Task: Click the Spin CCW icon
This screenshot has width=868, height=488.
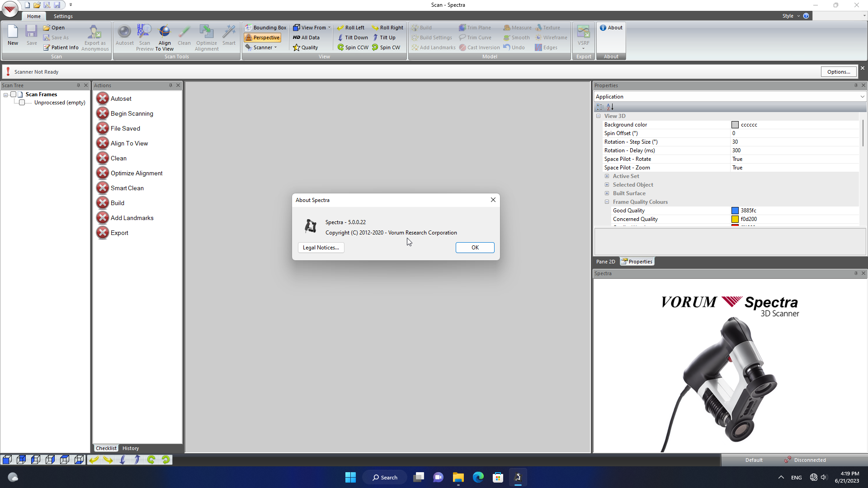Action: tap(340, 47)
